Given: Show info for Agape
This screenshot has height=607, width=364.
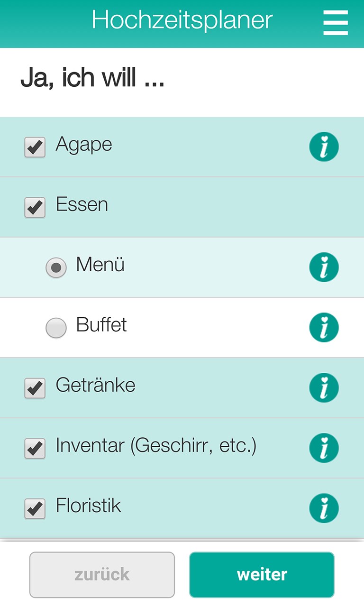Looking at the screenshot, I should point(324,147).
